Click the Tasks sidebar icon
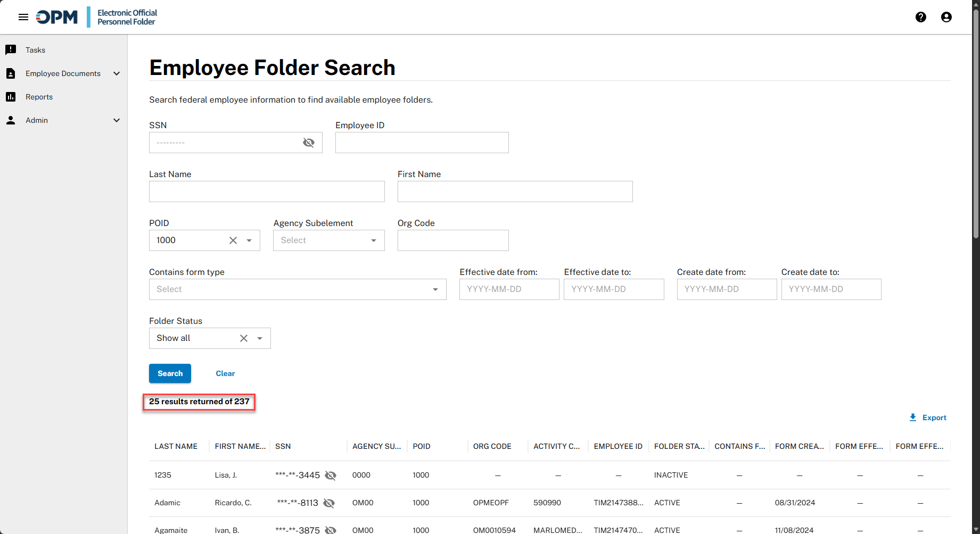This screenshot has width=980, height=534. click(x=11, y=50)
